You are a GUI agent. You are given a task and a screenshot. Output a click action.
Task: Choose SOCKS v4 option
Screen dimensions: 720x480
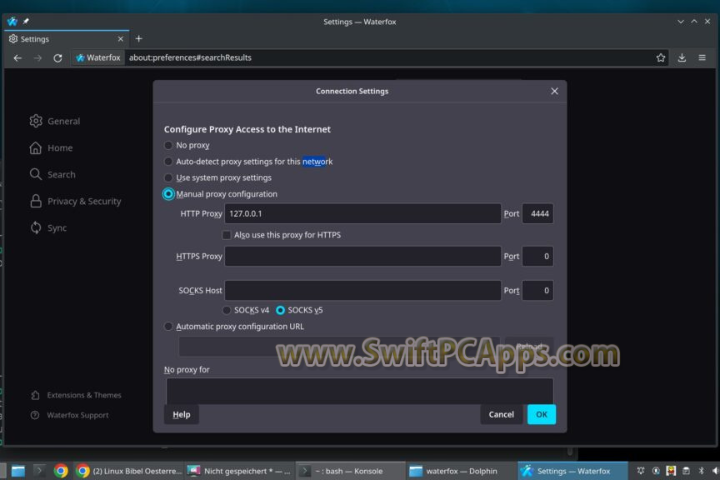point(226,310)
